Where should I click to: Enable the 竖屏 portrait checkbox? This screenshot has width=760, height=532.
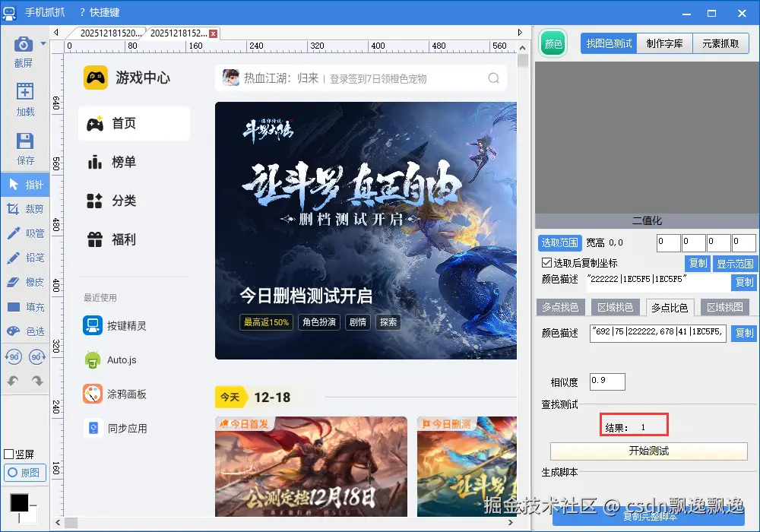tap(8, 454)
